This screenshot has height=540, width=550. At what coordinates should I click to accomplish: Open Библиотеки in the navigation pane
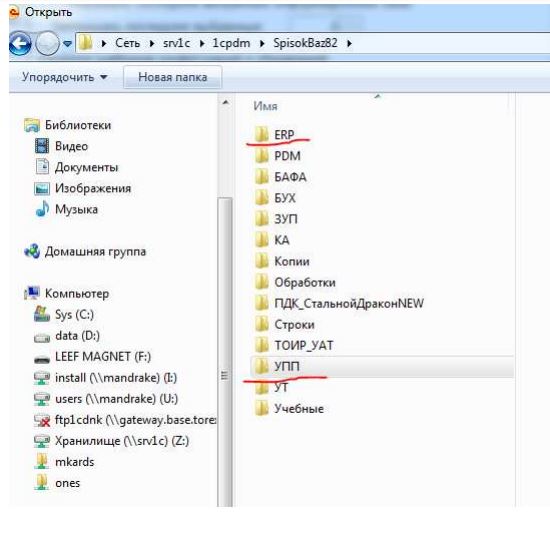pyautogui.click(x=78, y=125)
